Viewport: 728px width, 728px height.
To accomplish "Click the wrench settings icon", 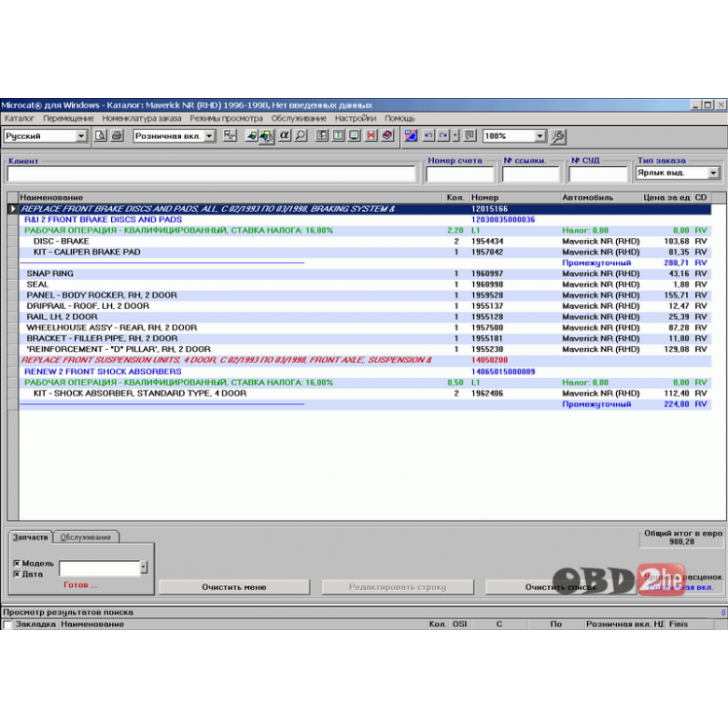I will pyautogui.click(x=557, y=136).
